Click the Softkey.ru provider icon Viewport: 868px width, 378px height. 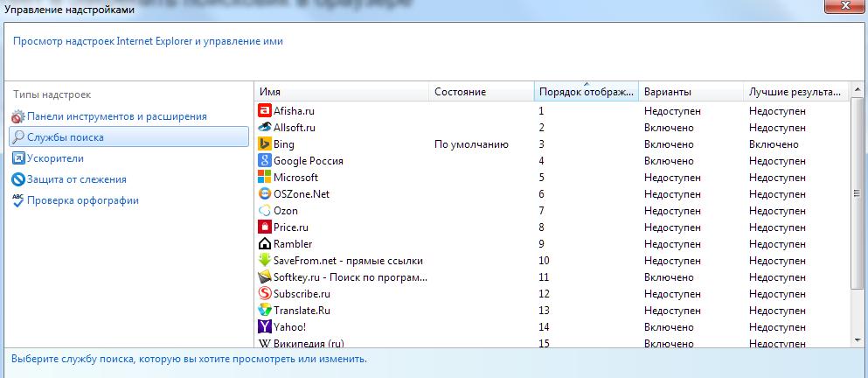pos(265,277)
